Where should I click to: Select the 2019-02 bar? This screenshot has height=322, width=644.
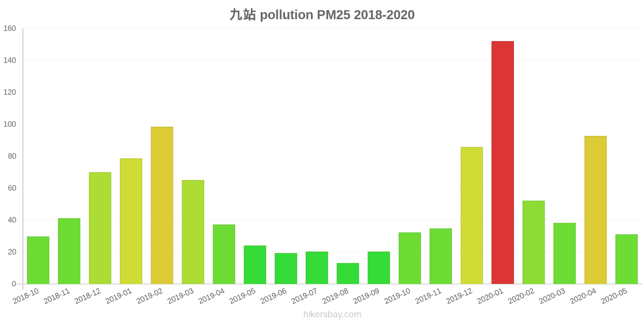[162, 205]
